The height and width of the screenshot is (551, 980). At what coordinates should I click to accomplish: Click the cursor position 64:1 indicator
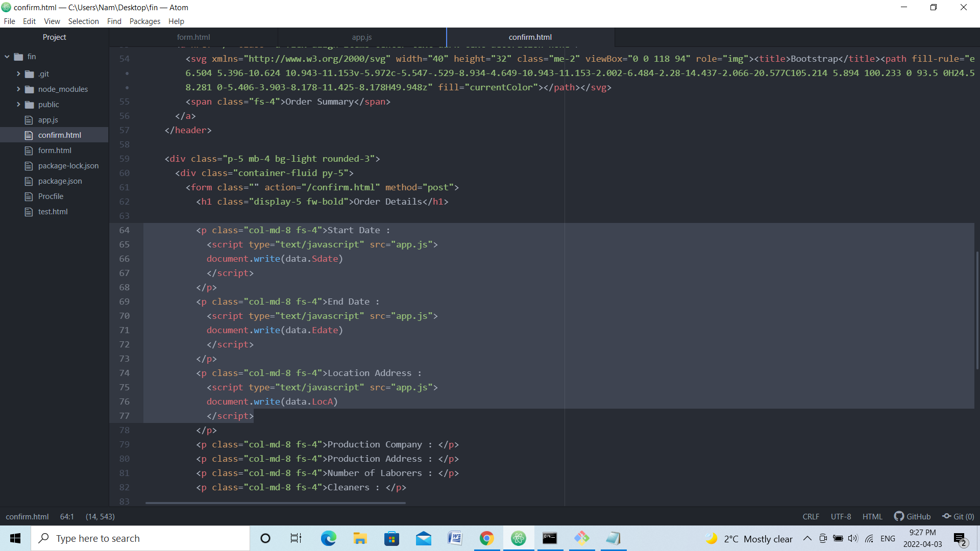point(67,517)
